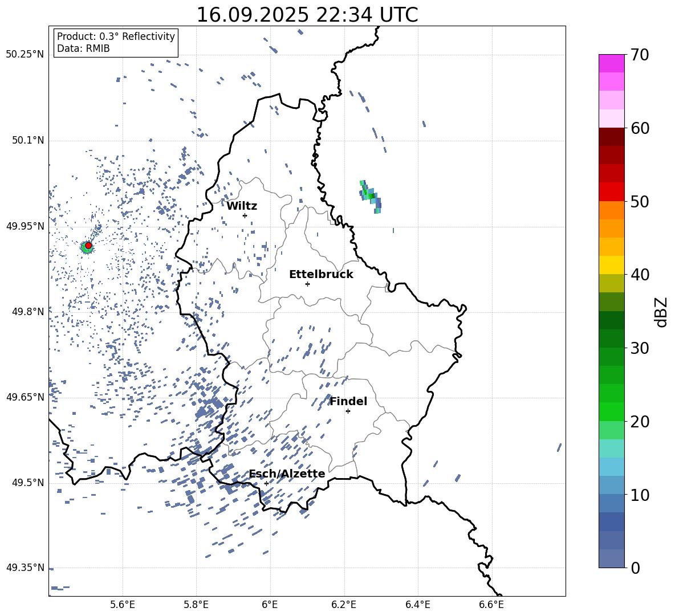
Task: Click the 6°E longitude label
Action: coord(270,605)
